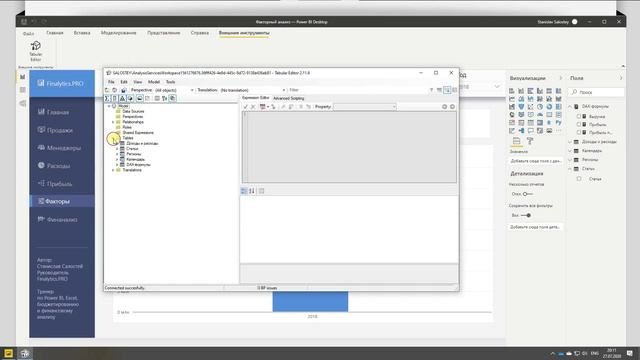Viewport: 640px width, 360px height.
Task: Open the Моделирование ribbon tab in Power BI
Action: tap(118, 33)
